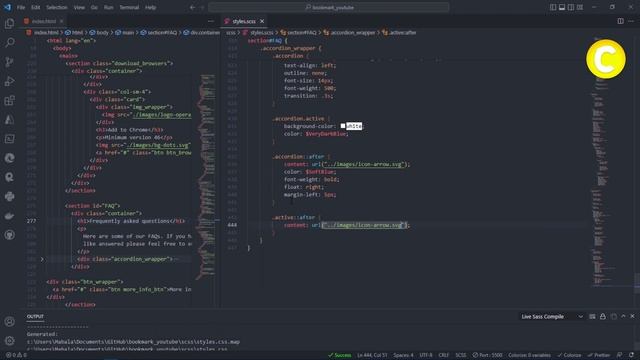Image resolution: width=640 pixels, height=360 pixels.
Task: Open the Manage gear icon
Action: 9,340
